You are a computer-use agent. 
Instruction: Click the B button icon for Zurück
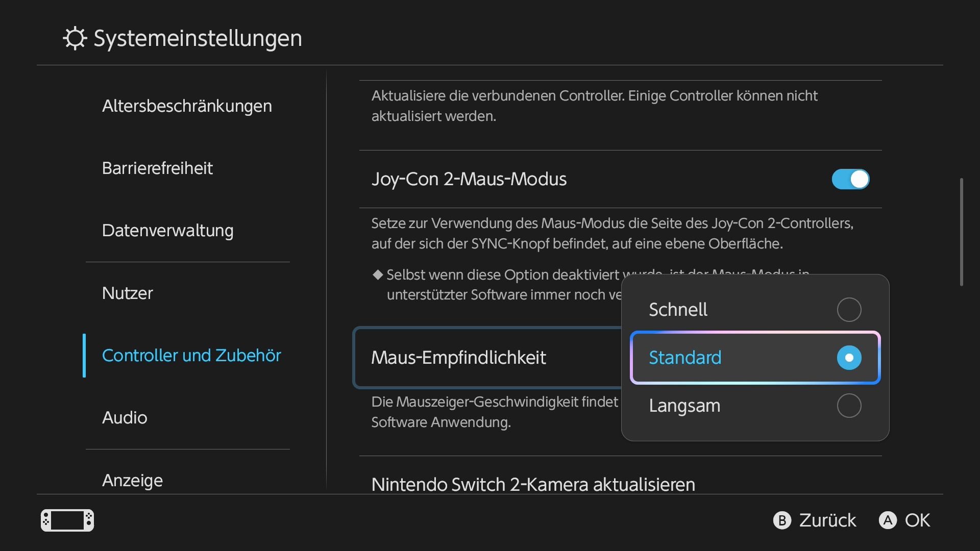pyautogui.click(x=782, y=520)
